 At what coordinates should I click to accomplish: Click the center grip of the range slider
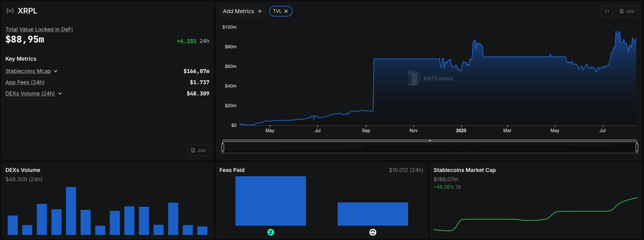pos(430,141)
